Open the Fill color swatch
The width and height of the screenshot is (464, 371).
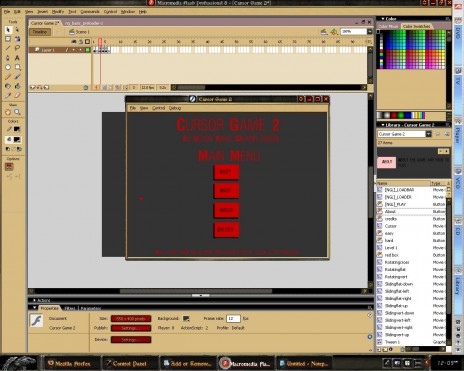[17, 140]
